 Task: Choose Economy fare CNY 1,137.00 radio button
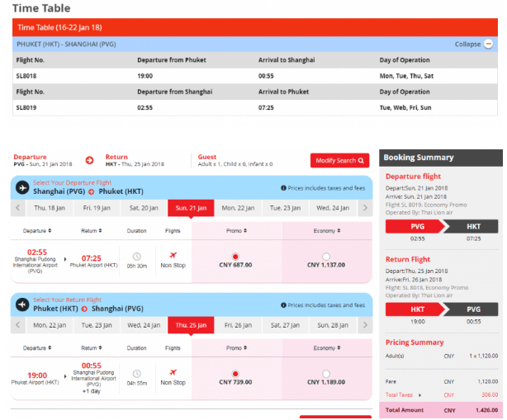click(x=326, y=257)
